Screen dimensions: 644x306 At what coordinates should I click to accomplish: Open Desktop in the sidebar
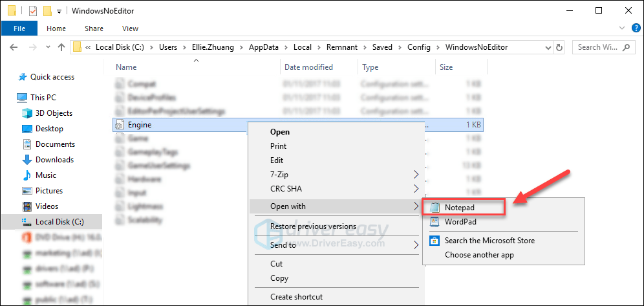tap(49, 129)
